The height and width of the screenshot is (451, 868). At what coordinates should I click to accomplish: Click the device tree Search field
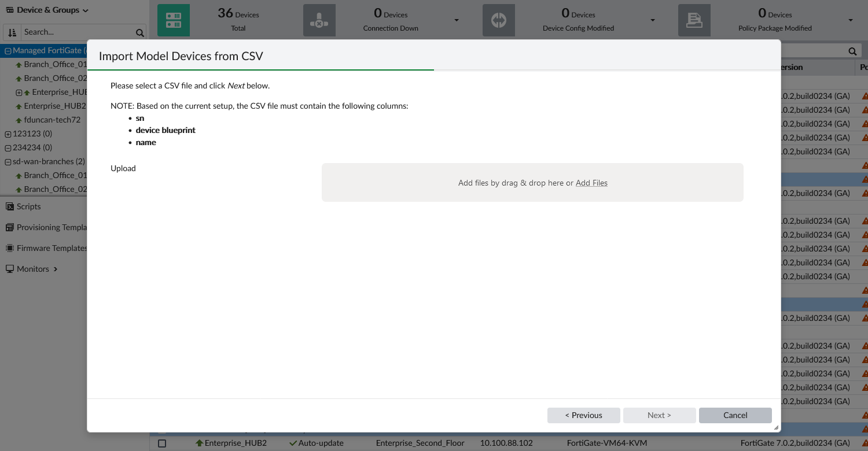pos(78,32)
